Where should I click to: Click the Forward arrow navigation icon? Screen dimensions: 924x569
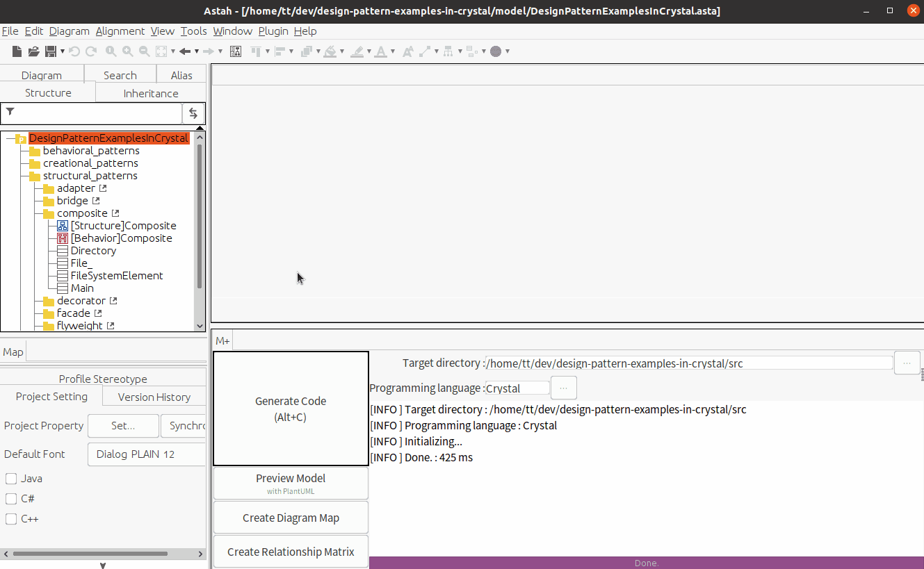pos(209,51)
